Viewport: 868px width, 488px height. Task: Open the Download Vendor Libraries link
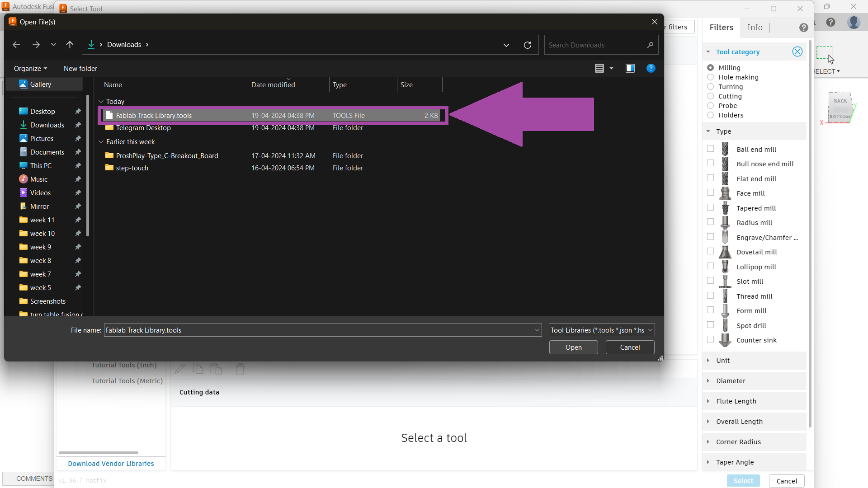pos(111,464)
